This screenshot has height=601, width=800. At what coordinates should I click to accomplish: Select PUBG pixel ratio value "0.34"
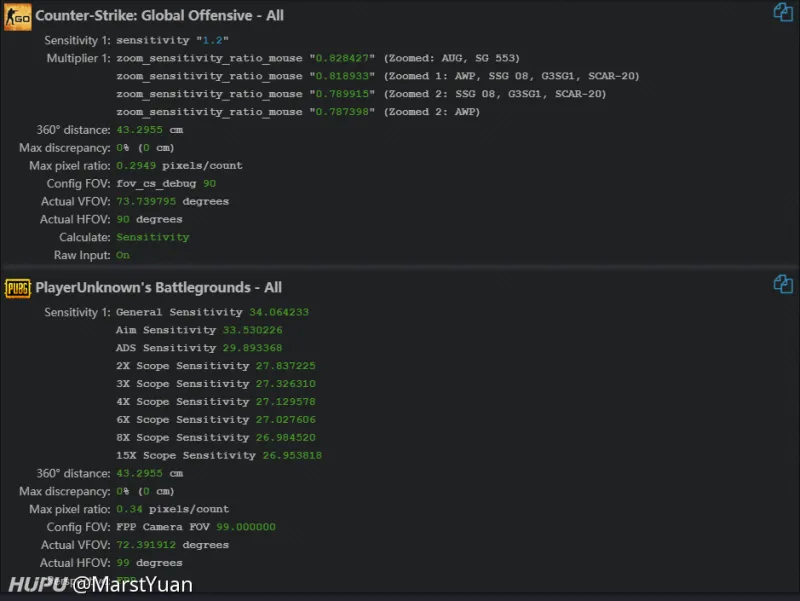130,509
